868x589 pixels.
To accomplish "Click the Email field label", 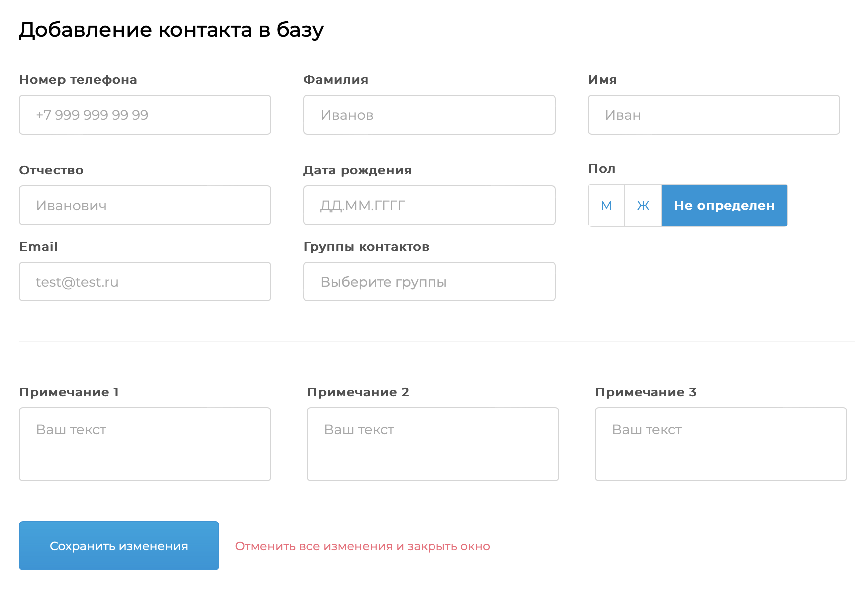I will click(38, 247).
